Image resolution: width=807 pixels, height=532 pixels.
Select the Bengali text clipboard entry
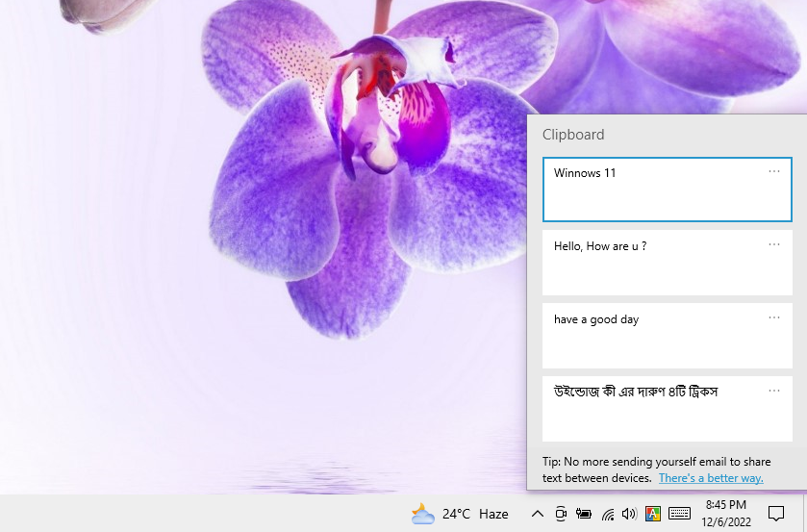[667, 409]
